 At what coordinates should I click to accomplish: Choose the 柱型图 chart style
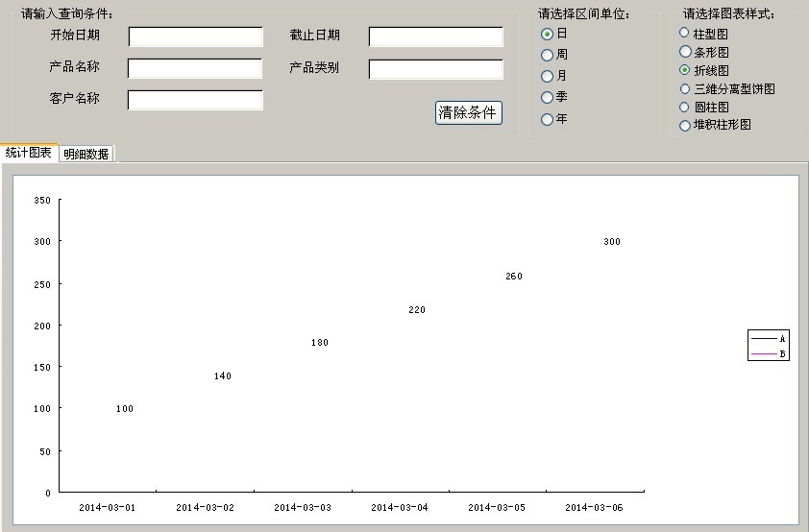tap(685, 33)
